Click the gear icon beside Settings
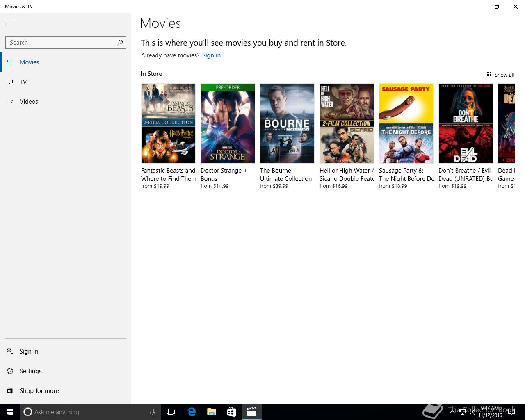This screenshot has width=525, height=420. 10,371
